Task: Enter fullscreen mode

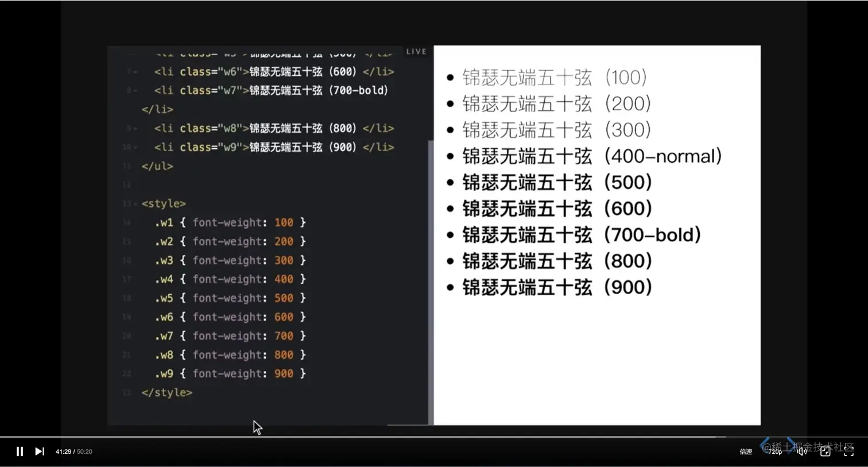Action: click(x=848, y=451)
